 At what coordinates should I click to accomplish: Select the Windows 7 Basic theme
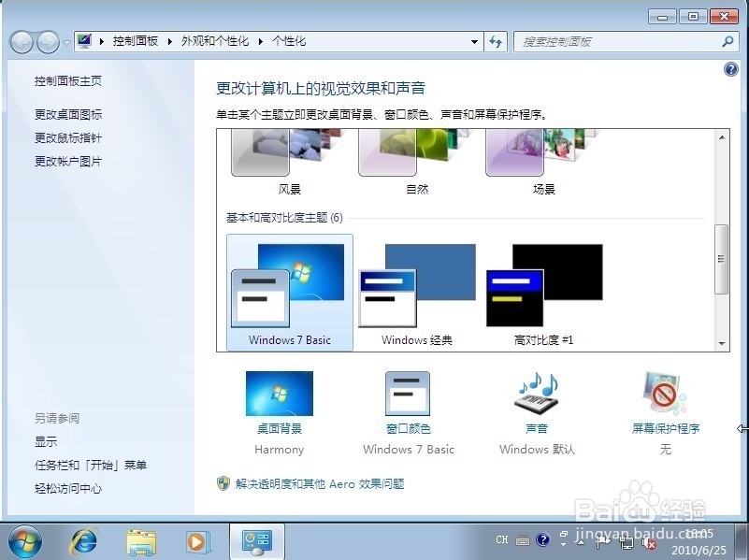[x=290, y=293]
